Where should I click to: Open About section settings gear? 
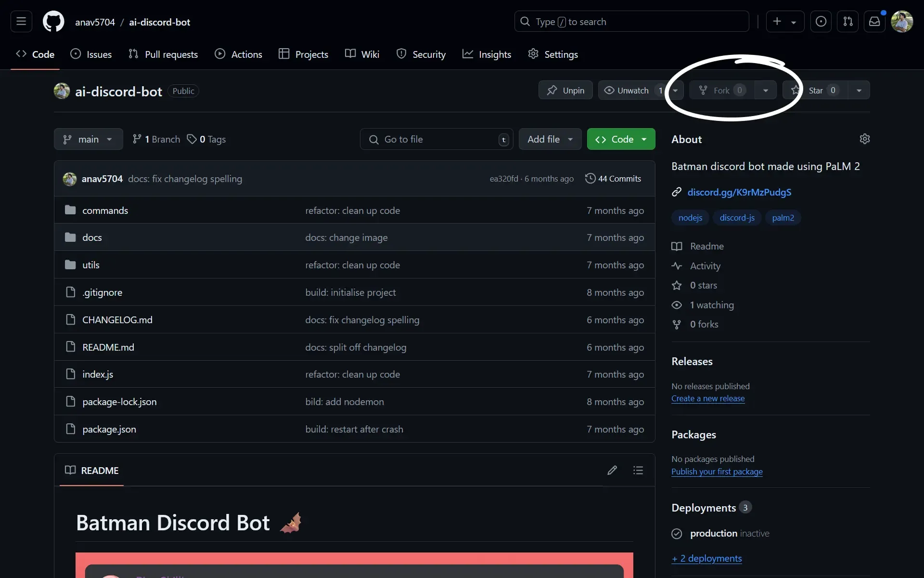point(864,139)
